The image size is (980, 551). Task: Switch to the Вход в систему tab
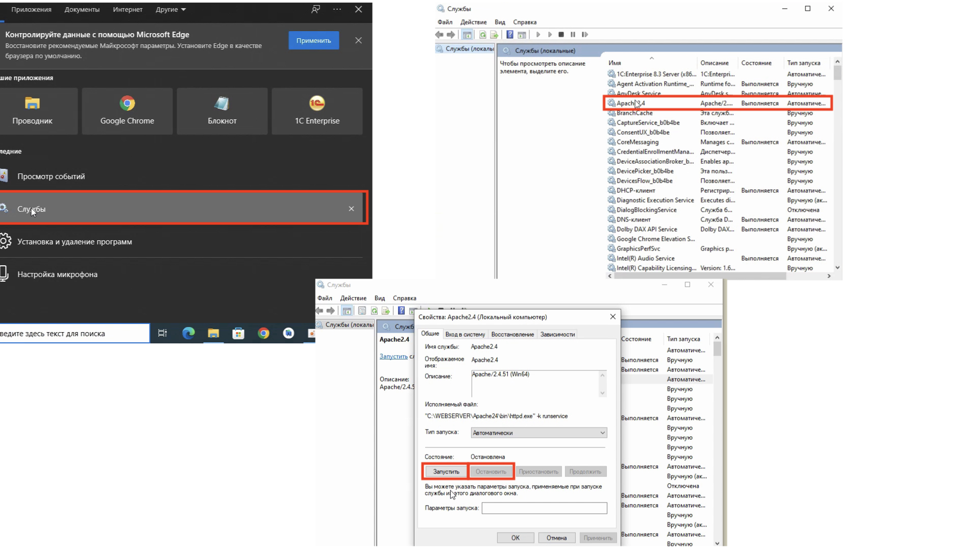465,335
